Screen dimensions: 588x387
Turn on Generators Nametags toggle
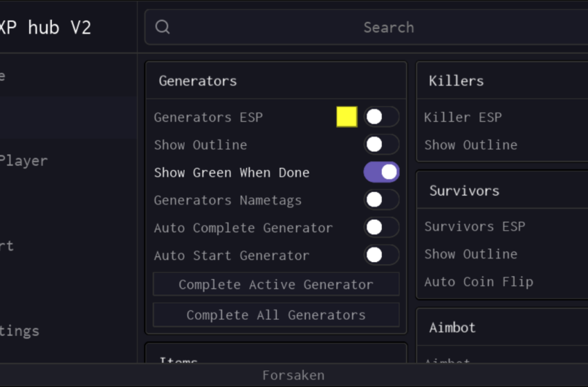pos(381,200)
